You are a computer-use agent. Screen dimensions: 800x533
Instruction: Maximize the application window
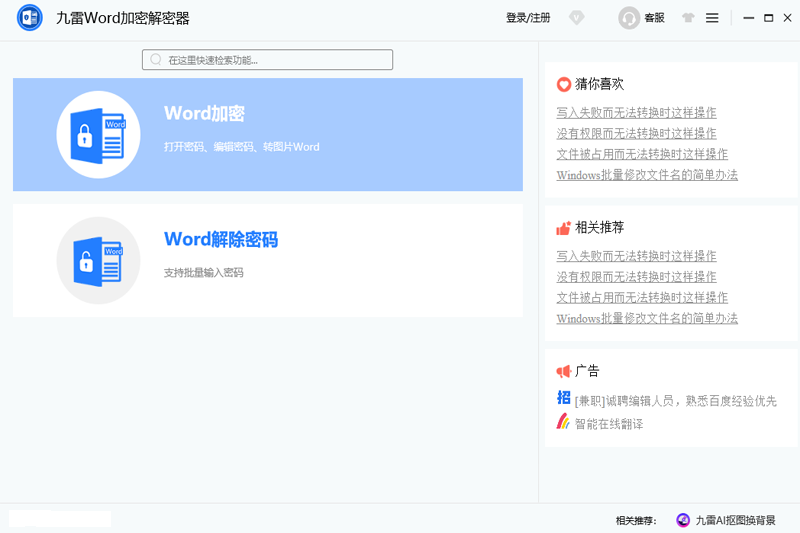click(768, 18)
